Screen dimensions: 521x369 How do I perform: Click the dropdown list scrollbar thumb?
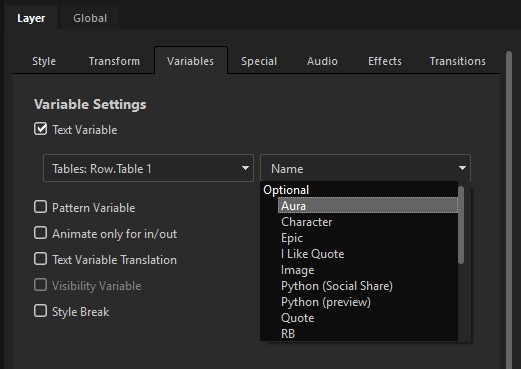pyautogui.click(x=461, y=225)
